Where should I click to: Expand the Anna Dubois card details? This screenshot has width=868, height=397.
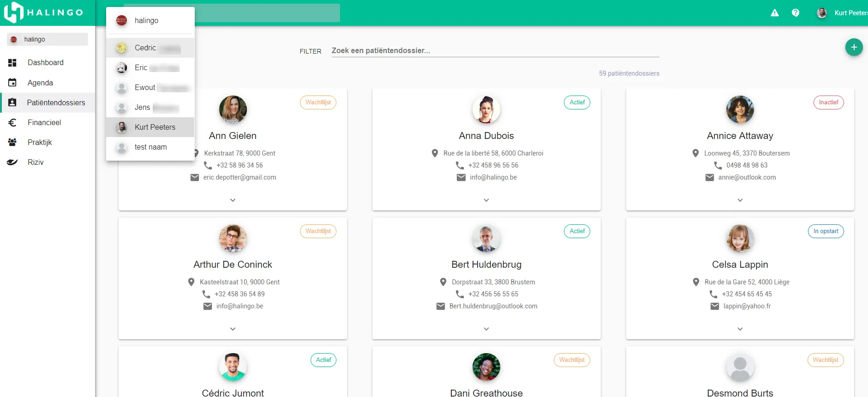(x=486, y=200)
